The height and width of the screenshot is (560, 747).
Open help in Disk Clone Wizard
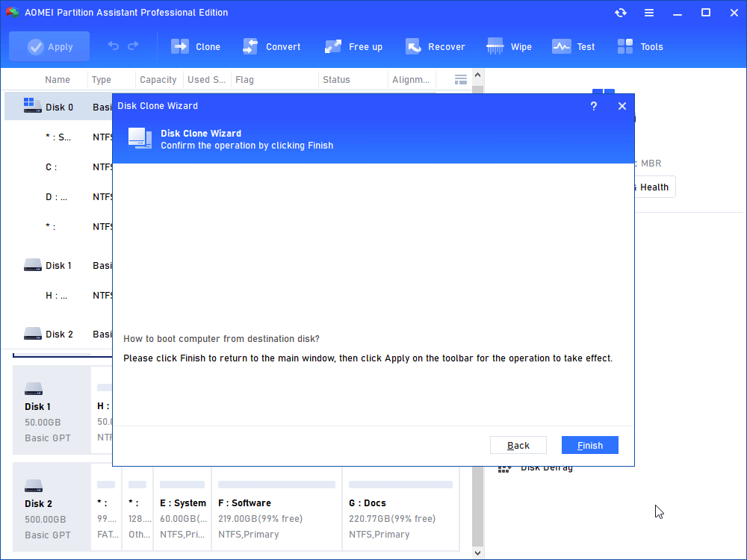click(x=594, y=106)
